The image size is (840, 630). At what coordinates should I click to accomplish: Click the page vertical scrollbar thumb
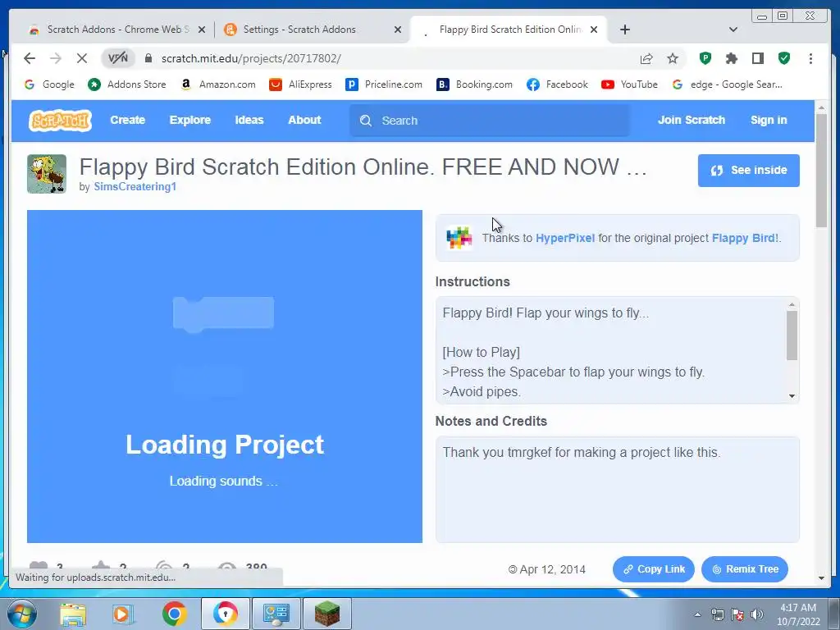[x=821, y=171]
